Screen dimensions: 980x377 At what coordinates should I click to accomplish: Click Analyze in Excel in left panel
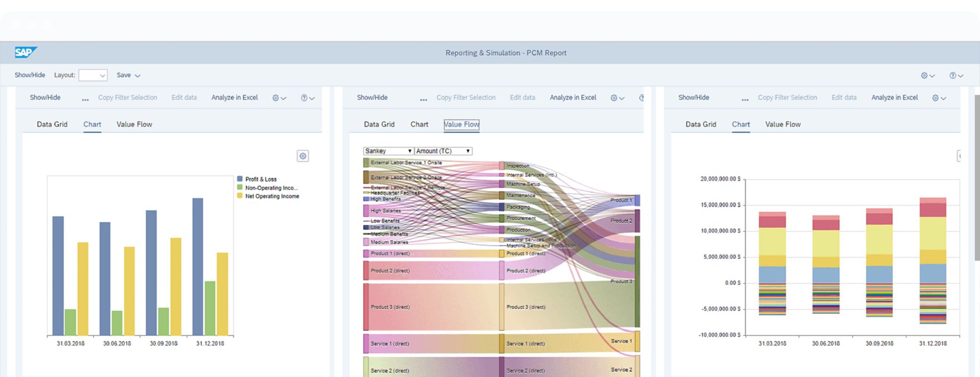click(234, 98)
